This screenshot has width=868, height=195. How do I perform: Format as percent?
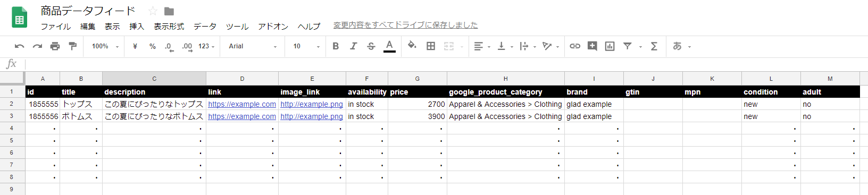pyautogui.click(x=153, y=46)
